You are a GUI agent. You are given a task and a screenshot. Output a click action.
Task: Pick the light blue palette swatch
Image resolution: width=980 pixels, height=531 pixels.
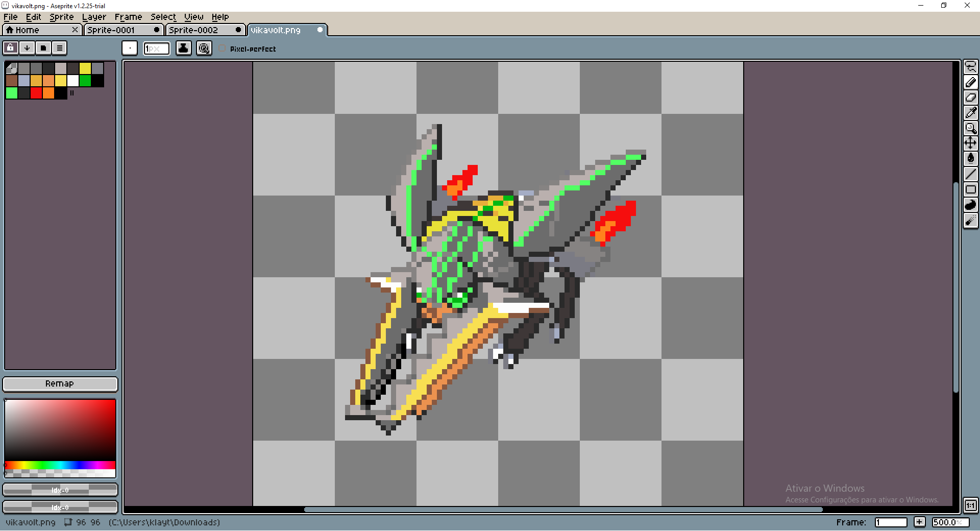[24, 81]
